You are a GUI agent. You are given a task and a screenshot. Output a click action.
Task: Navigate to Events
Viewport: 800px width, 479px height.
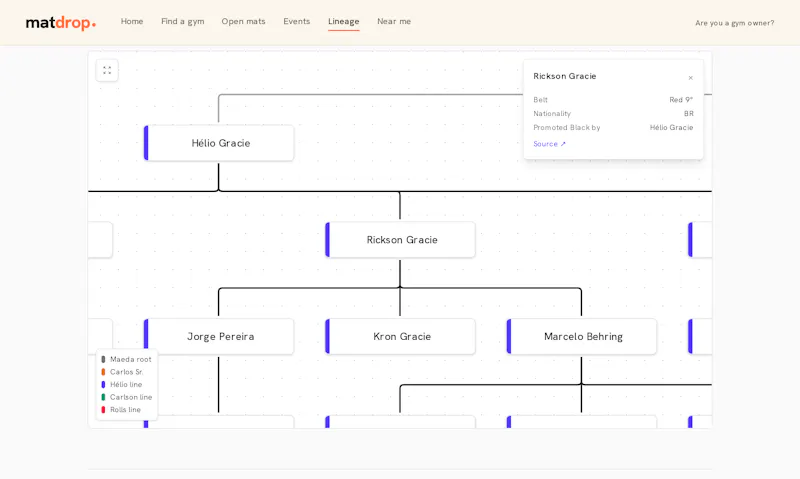pos(296,21)
